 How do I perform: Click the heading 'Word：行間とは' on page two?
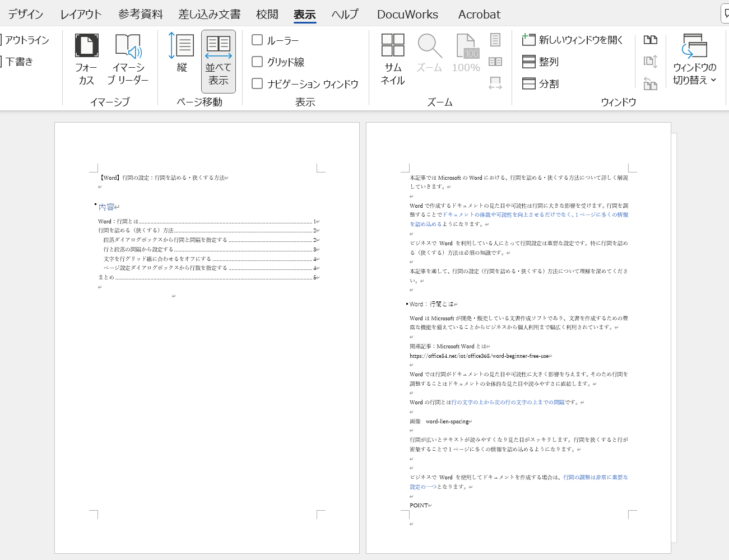(431, 304)
